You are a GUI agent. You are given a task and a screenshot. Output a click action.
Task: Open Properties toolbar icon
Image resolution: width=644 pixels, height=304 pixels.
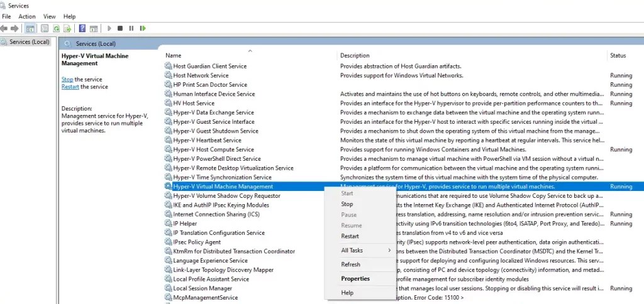45,28
